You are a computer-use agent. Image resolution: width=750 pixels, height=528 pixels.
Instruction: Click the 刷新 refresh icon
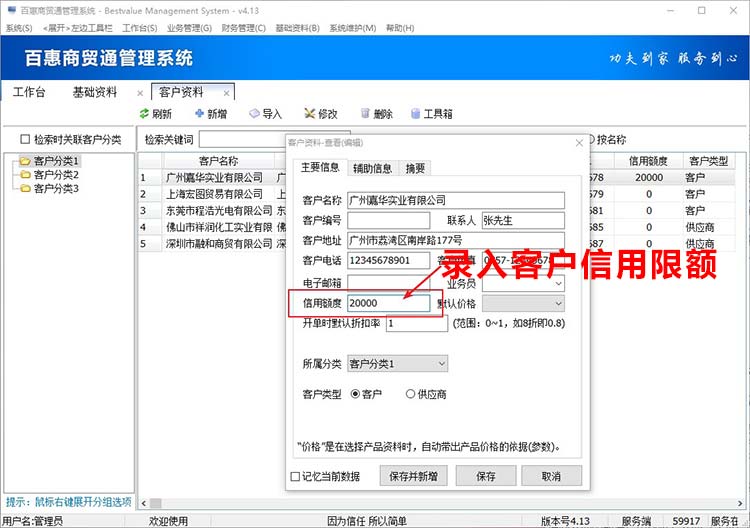[x=144, y=113]
